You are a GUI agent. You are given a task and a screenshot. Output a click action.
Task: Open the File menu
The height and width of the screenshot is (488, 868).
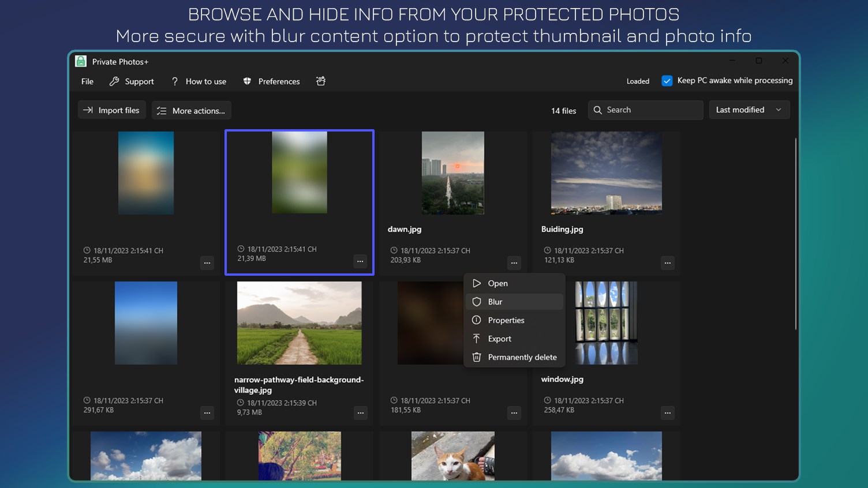point(88,81)
